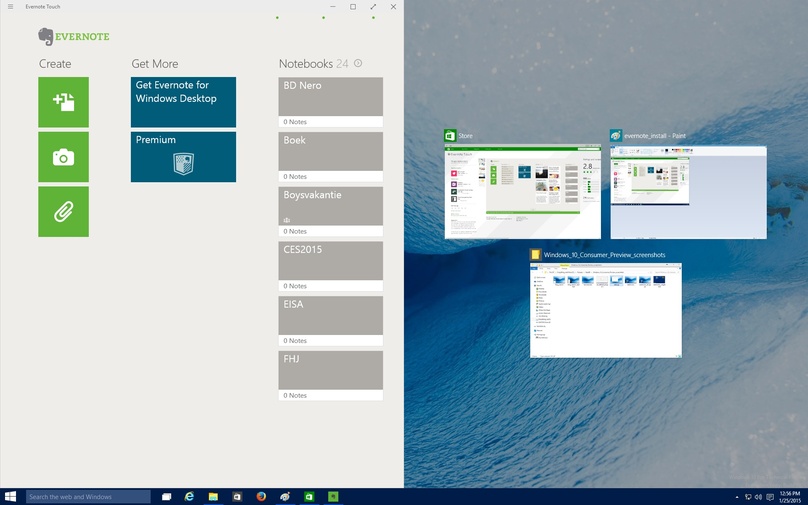Launch Internet Explorer from the taskbar
This screenshot has width=808, height=505.
click(x=189, y=497)
